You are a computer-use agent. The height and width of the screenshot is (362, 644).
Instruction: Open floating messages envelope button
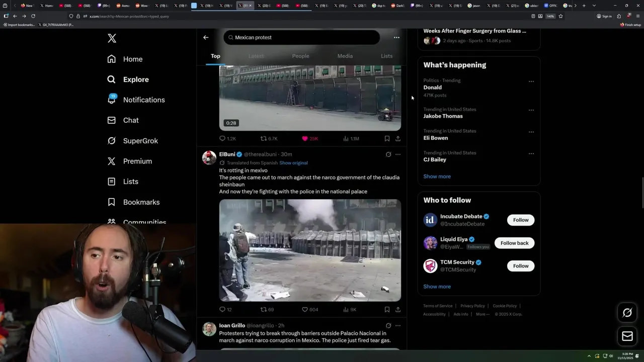[627, 336]
